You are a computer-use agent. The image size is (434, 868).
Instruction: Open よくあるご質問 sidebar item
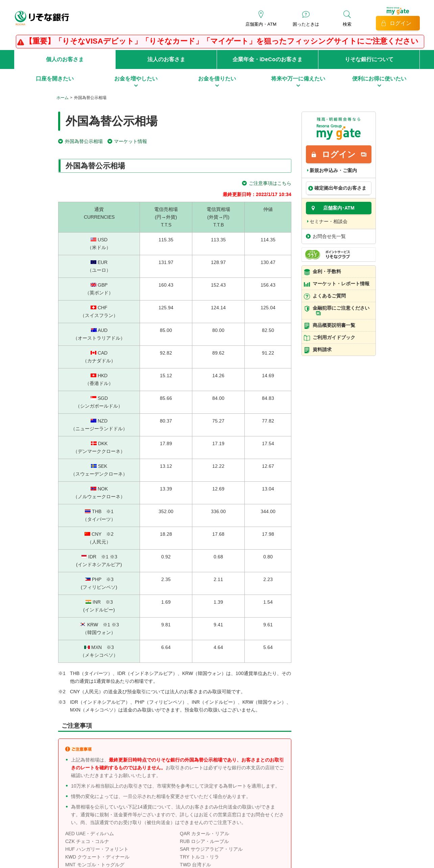click(339, 296)
